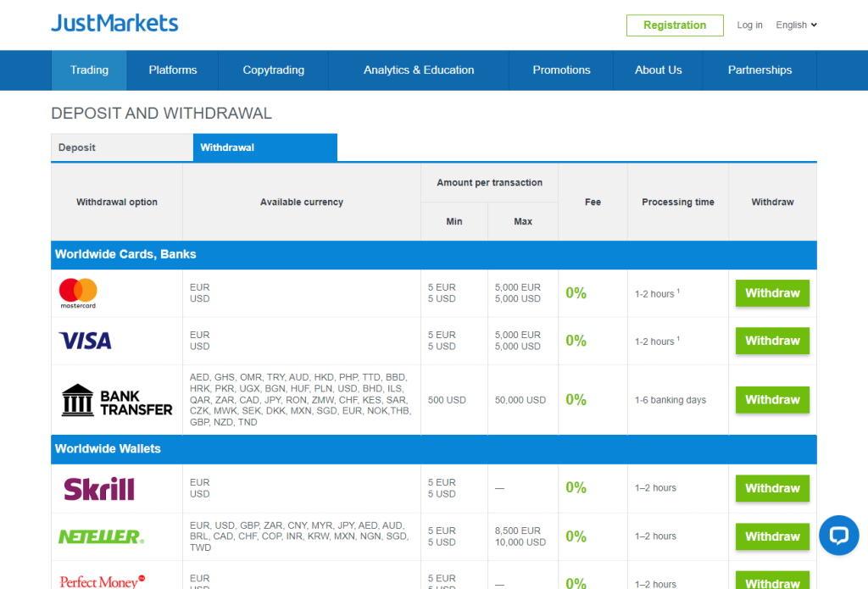Click the Neteller logo
The height and width of the screenshot is (589, 868).
click(101, 536)
